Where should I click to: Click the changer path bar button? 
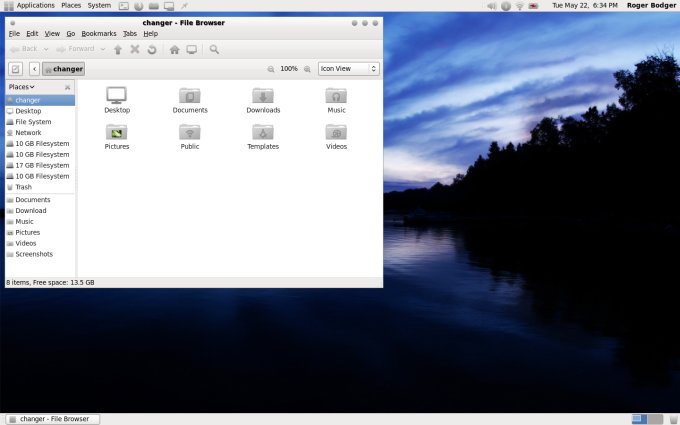(x=64, y=69)
